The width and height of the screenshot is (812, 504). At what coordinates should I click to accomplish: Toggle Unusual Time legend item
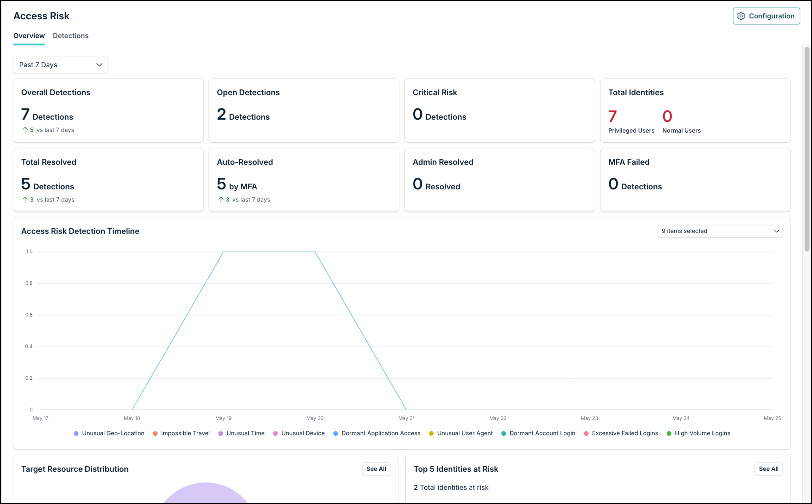[241, 433]
